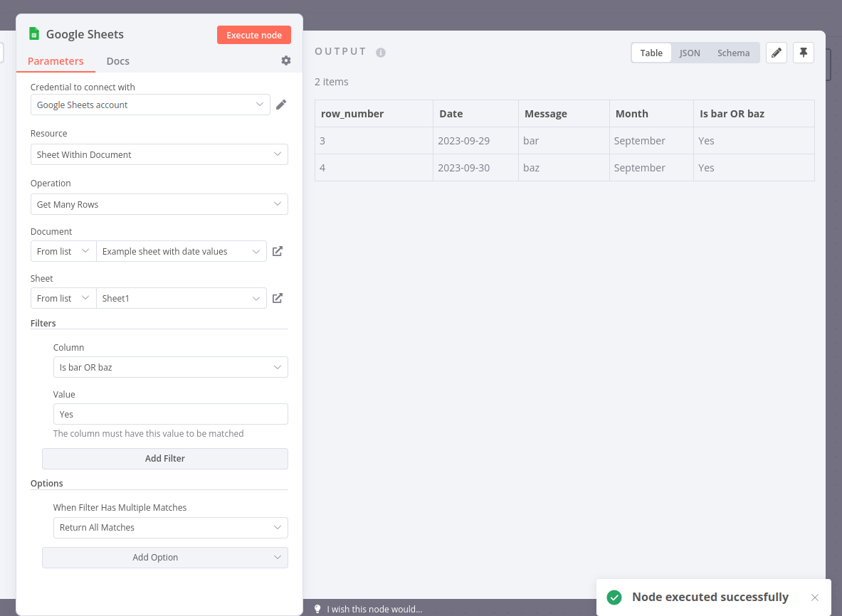Select the 2023-09-30 date cell

pos(475,167)
